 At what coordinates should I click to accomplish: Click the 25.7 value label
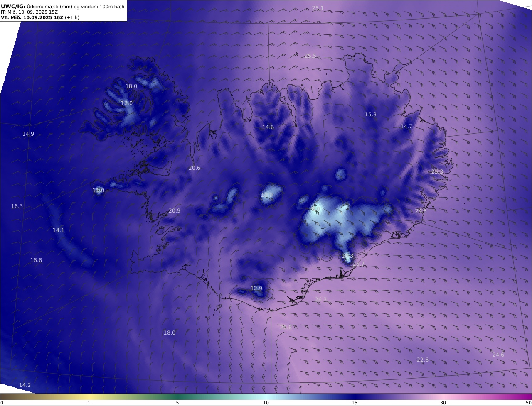tap(358, 264)
